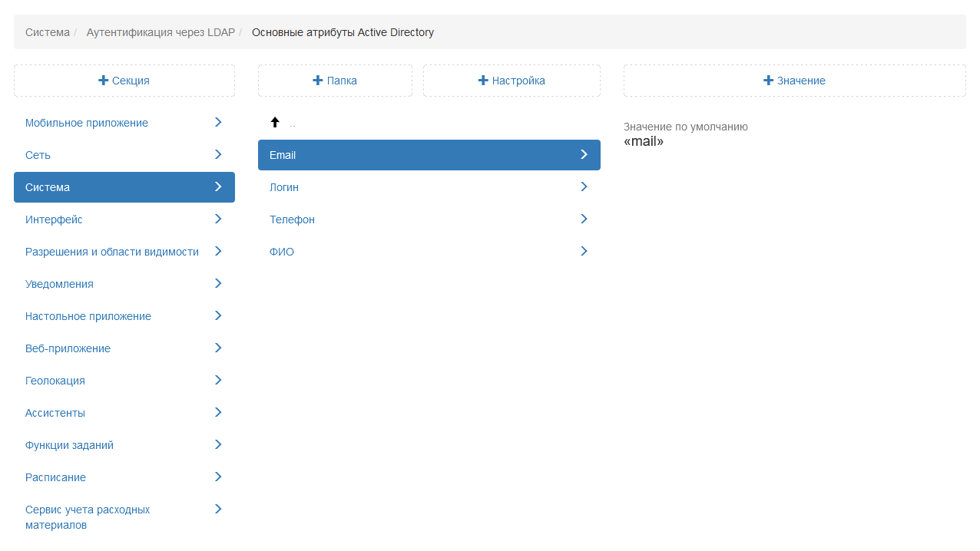Screen dimensions: 980x551
Task: Click the up arrow to go to parent folder
Action: 275,123
